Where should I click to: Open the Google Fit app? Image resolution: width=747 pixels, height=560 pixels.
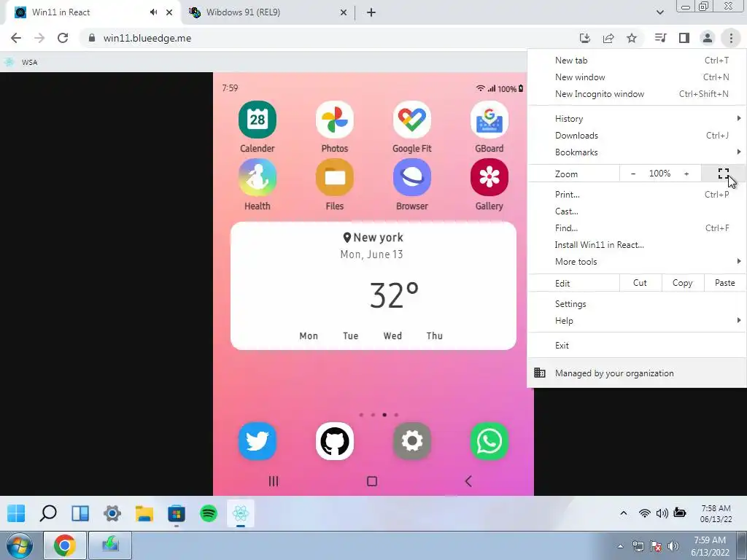coord(411,120)
